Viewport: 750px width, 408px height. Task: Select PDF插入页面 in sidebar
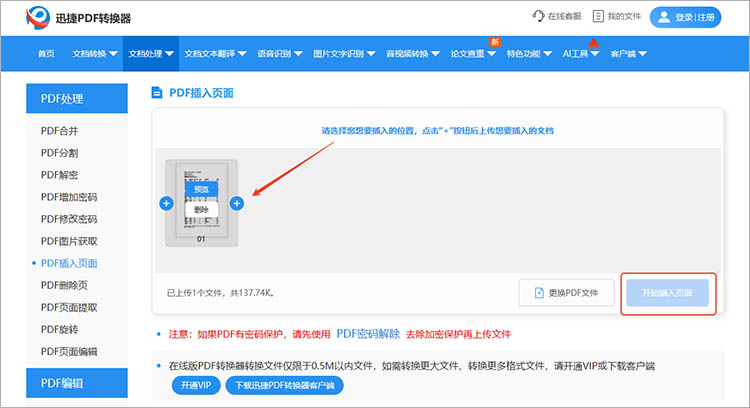pos(69,263)
